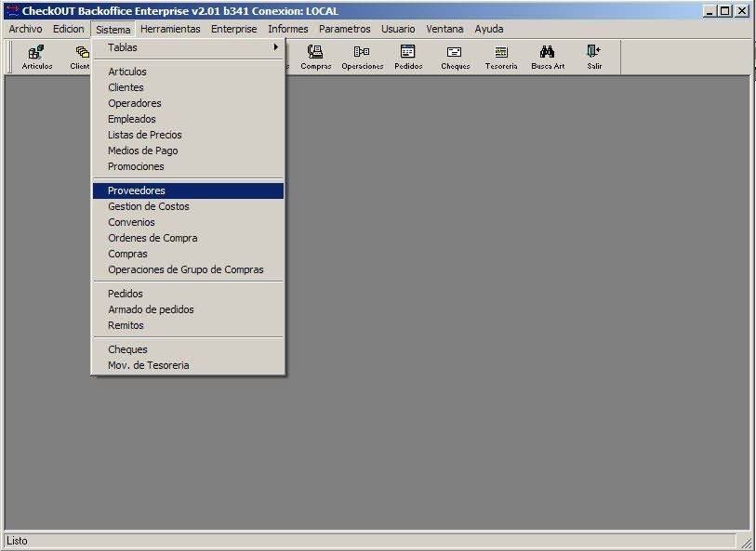Click the toolbar drag handle grip
756x551 pixels.
(x=9, y=58)
